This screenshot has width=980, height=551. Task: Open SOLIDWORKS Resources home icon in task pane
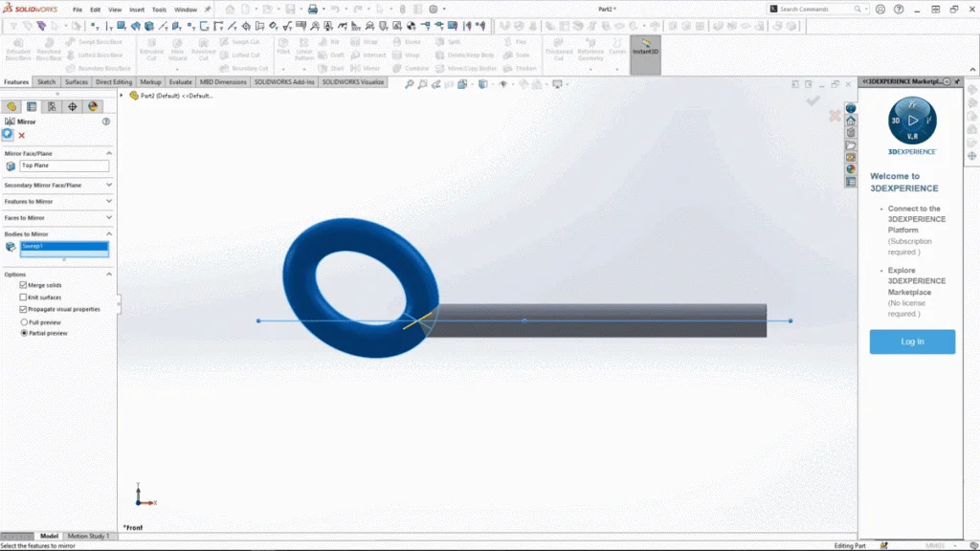coord(851,121)
